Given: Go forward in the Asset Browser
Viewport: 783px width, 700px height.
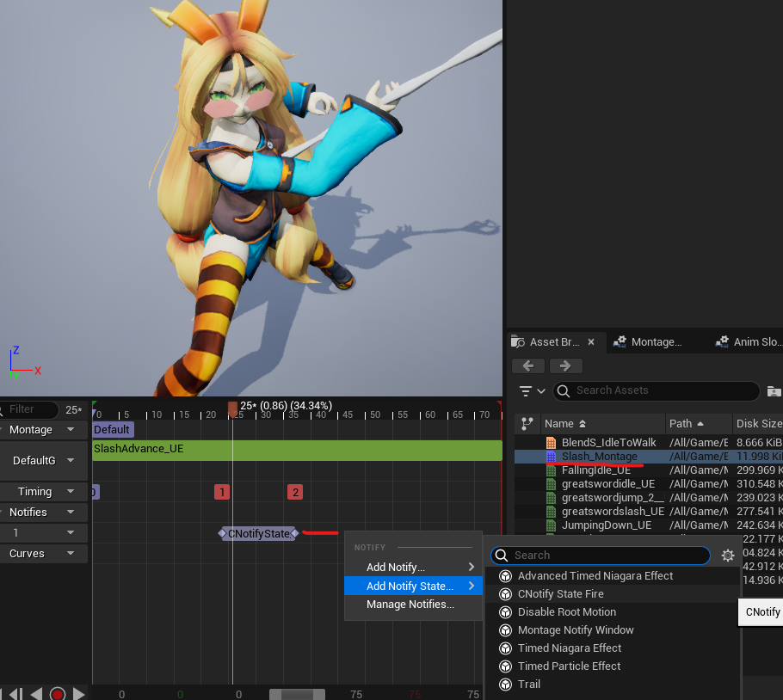Looking at the screenshot, I should point(566,365).
